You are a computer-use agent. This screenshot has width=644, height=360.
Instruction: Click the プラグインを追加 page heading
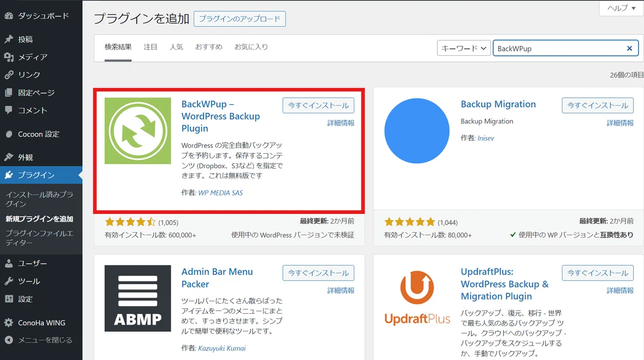[142, 19]
